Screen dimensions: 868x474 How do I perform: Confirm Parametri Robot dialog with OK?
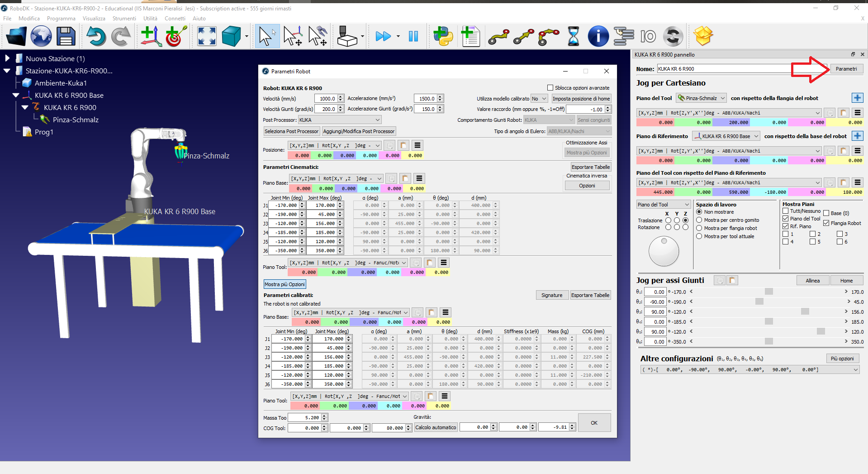(x=594, y=423)
